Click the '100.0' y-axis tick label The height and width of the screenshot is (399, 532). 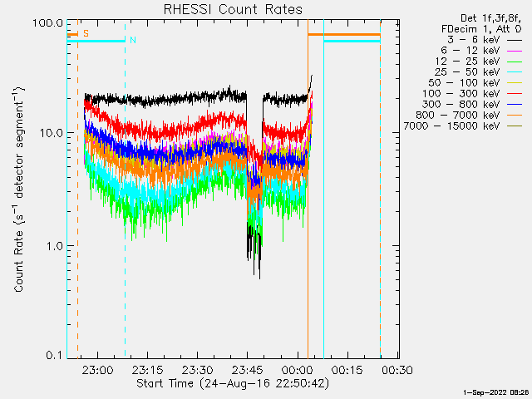click(x=47, y=23)
